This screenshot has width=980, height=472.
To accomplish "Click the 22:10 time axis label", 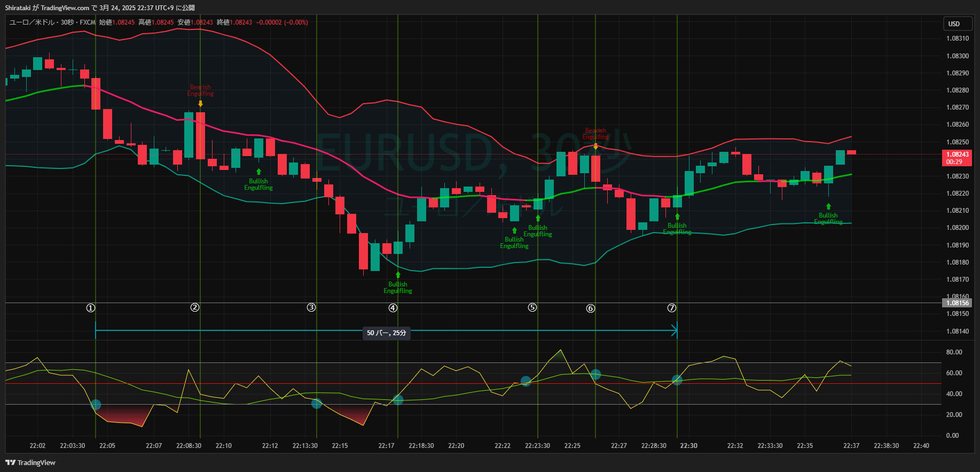I will click(224, 446).
